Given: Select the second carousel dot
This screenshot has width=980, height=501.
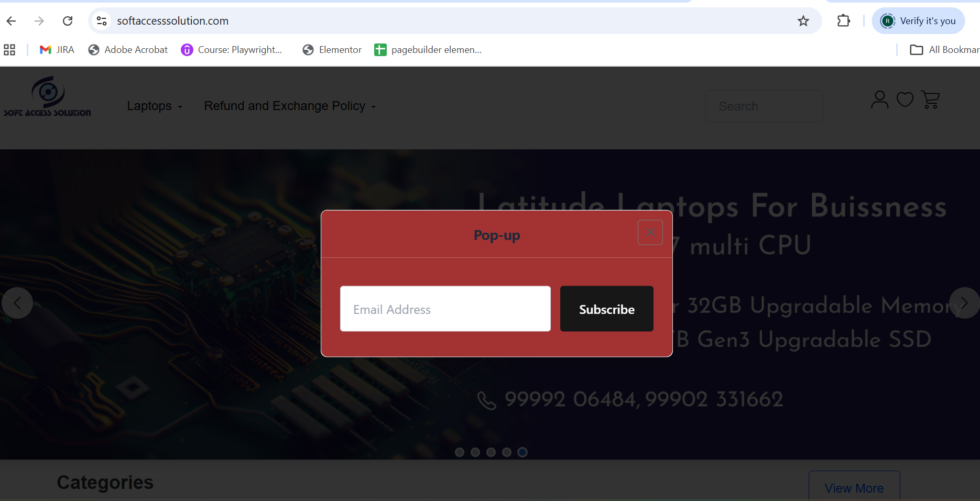Looking at the screenshot, I should coord(475,452).
